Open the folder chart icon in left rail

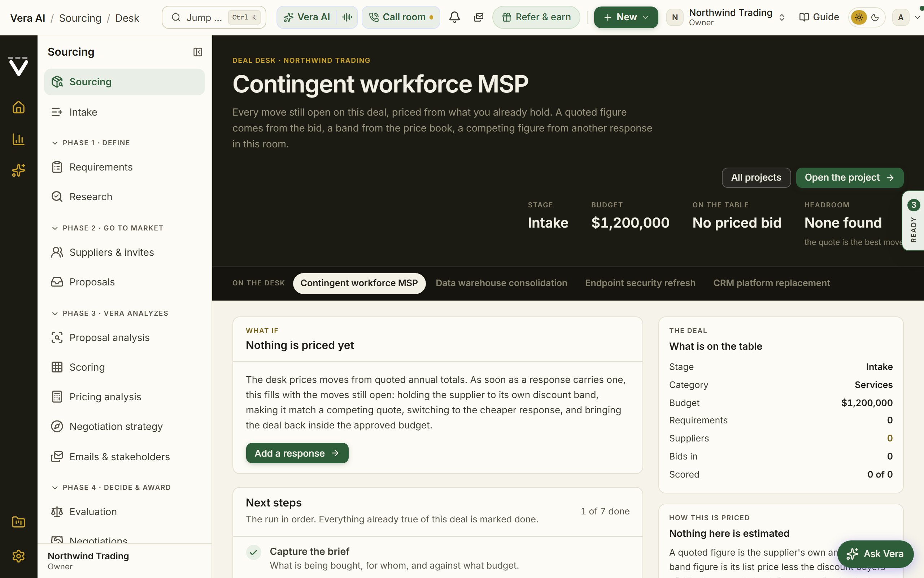tap(18, 522)
